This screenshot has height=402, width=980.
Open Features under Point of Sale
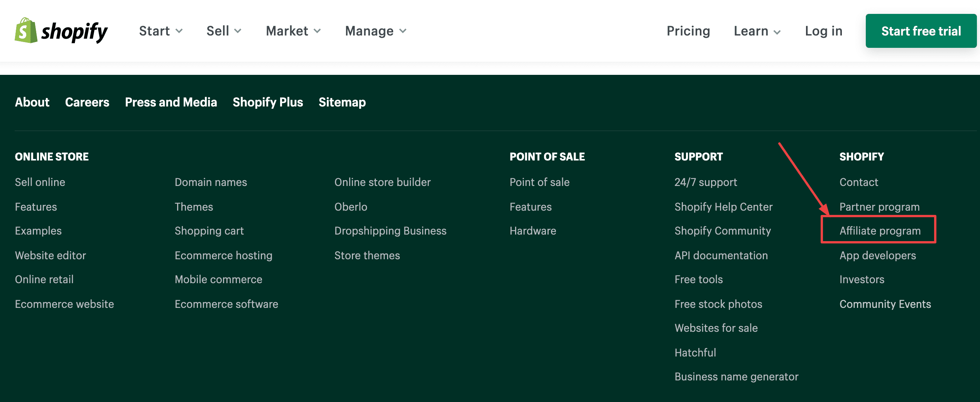click(x=531, y=207)
